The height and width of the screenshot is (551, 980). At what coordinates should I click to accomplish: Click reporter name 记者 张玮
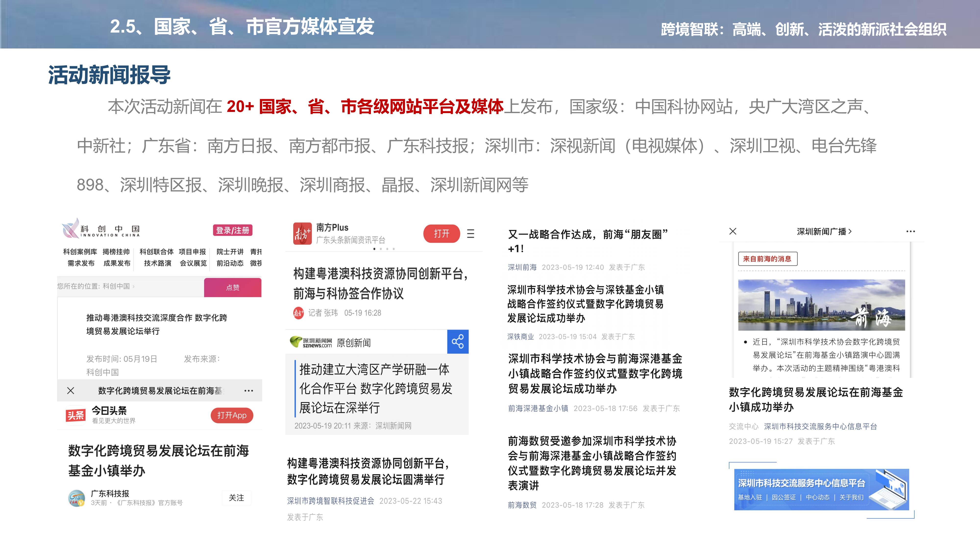pyautogui.click(x=323, y=312)
